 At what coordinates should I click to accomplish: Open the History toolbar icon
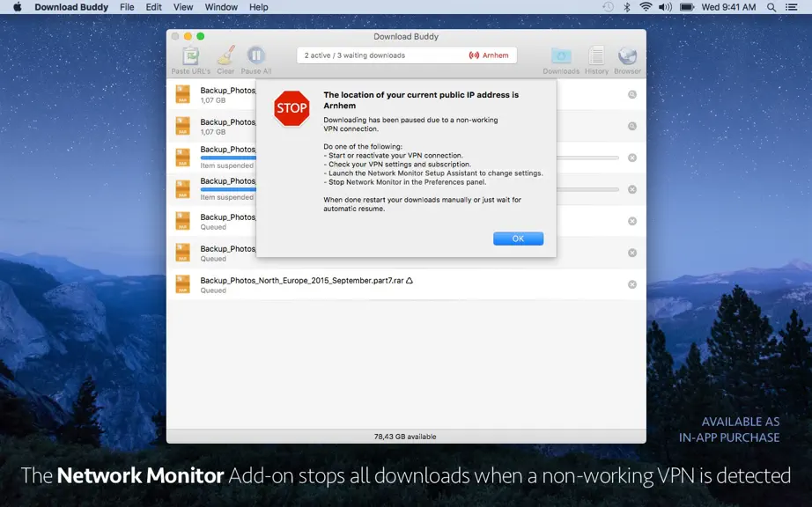point(596,55)
